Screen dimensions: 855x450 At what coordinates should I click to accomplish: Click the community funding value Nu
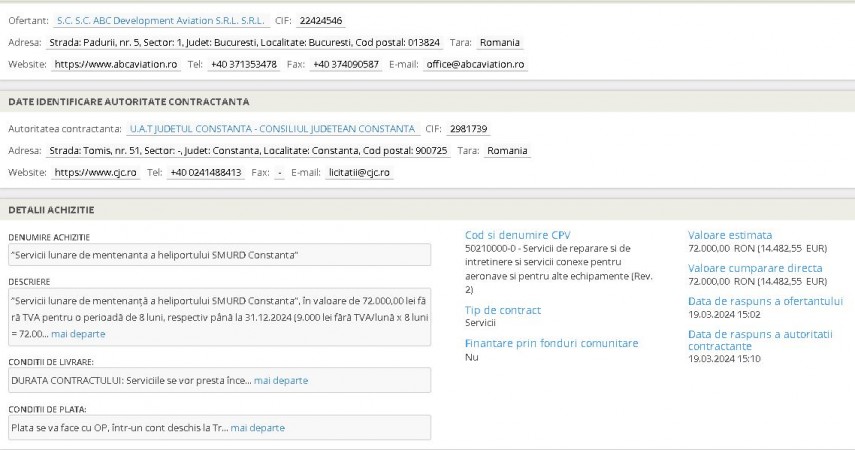[x=472, y=357]
